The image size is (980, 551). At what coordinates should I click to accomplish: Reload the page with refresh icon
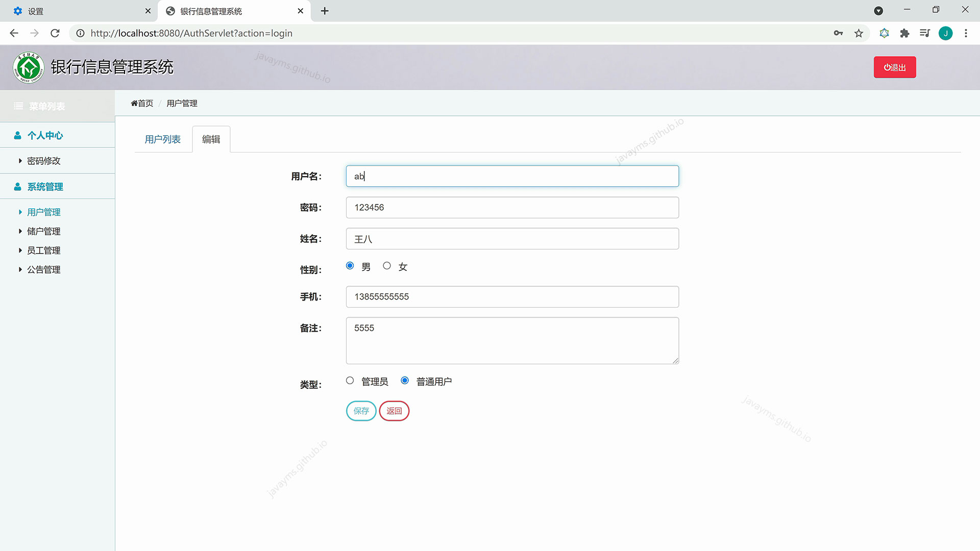55,33
